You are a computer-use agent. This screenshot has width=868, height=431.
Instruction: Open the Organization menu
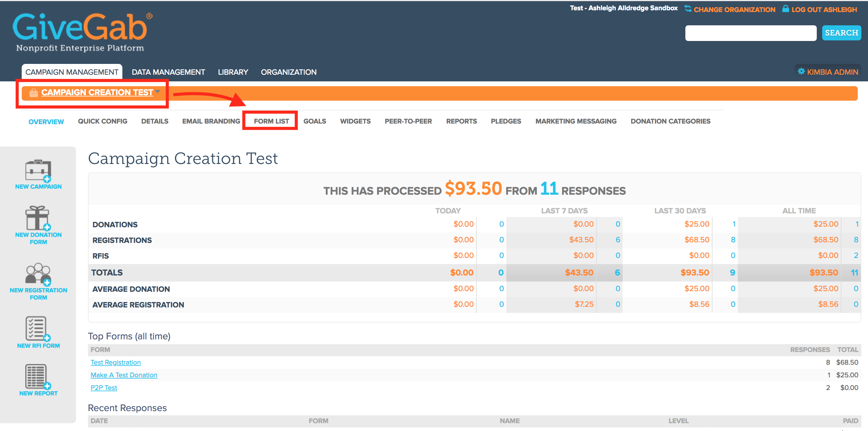click(288, 72)
